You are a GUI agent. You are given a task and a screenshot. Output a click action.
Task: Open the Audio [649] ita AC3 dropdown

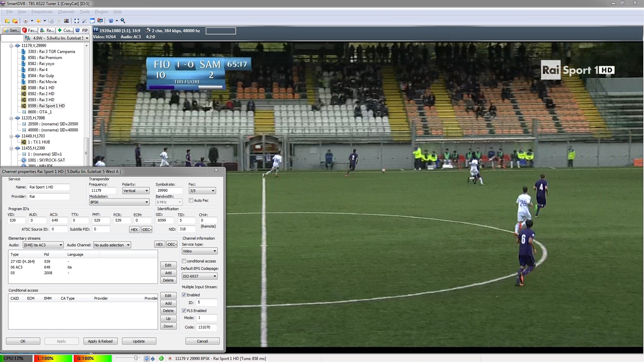(43, 245)
